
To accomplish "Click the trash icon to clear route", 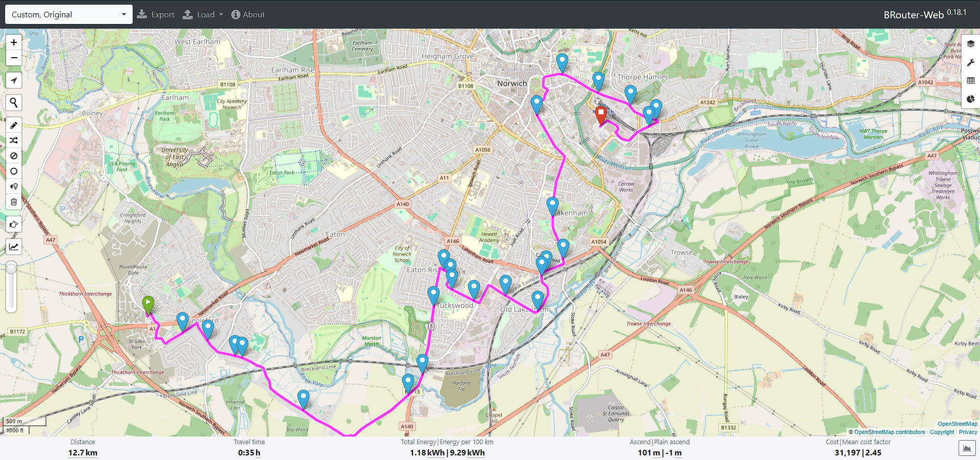I will pyautogui.click(x=14, y=202).
